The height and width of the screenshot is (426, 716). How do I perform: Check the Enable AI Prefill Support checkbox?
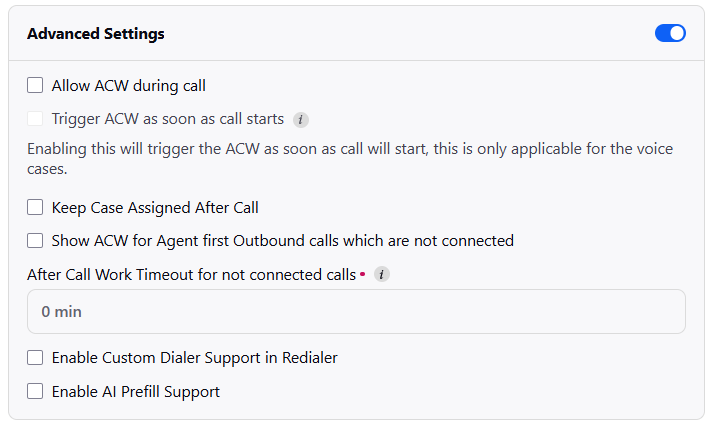coord(35,391)
